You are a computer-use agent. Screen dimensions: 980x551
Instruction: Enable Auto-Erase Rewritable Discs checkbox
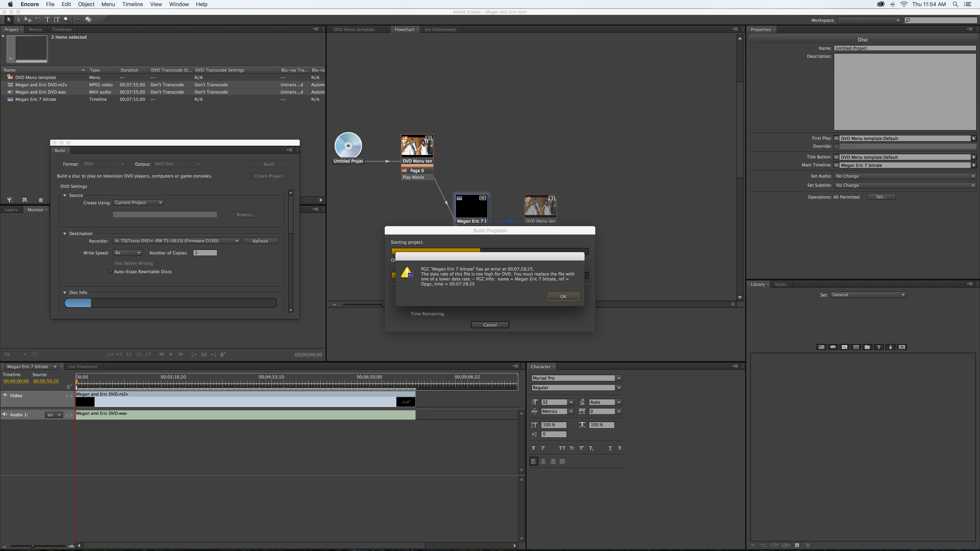click(x=111, y=271)
